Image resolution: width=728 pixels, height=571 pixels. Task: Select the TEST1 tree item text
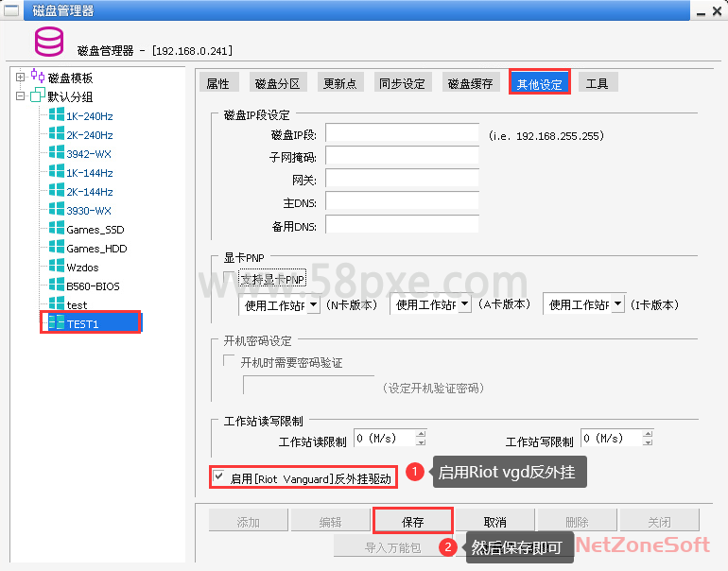tap(82, 324)
